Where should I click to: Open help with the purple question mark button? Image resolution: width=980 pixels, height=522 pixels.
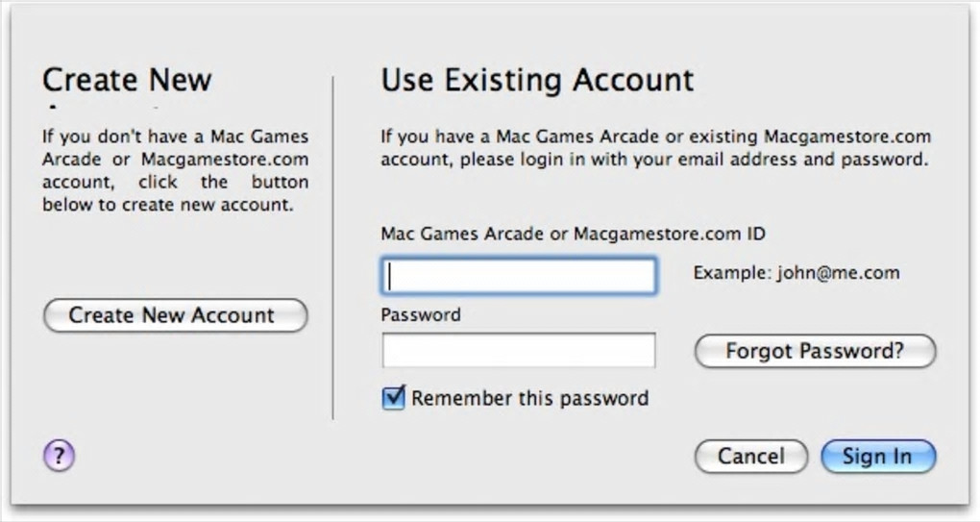click(59, 455)
